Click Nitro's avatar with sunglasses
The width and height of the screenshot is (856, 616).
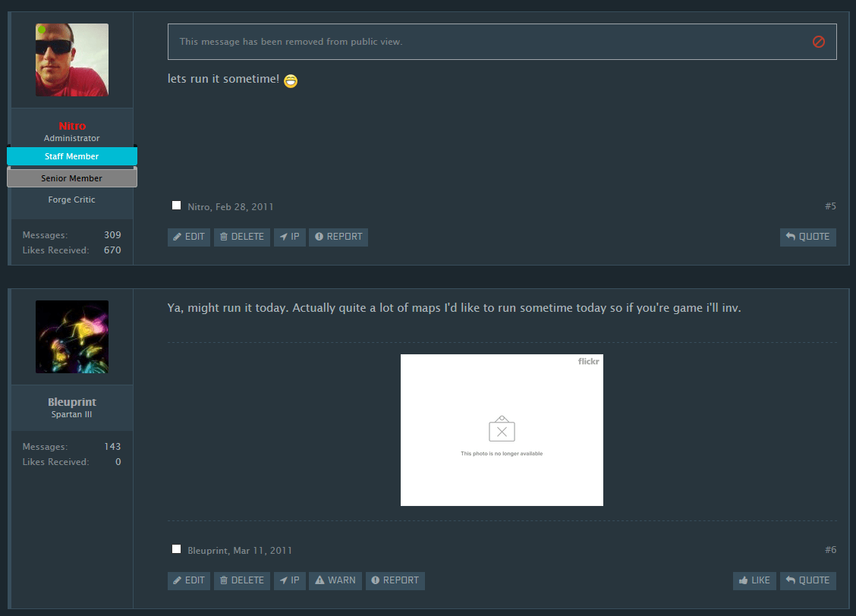[x=72, y=60]
